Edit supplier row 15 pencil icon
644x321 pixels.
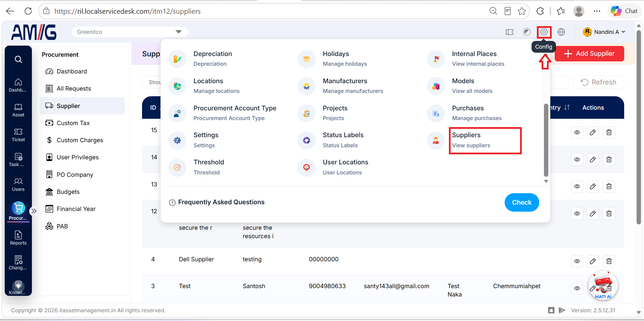(x=593, y=132)
